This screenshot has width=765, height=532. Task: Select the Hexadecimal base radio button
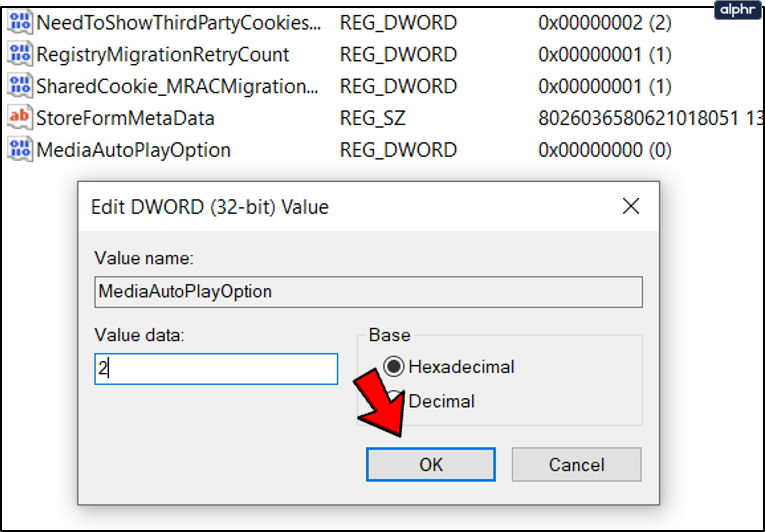pyautogui.click(x=396, y=367)
